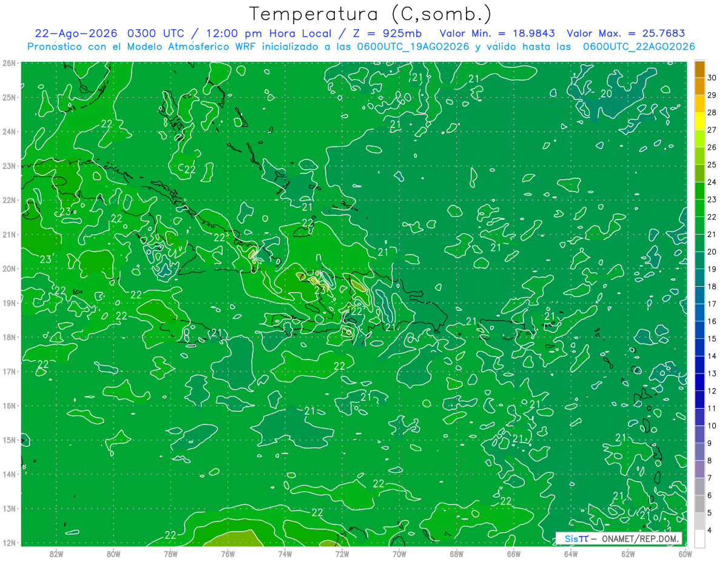Click the 76W longitude axis label
728x562 pixels.
pyautogui.click(x=227, y=554)
